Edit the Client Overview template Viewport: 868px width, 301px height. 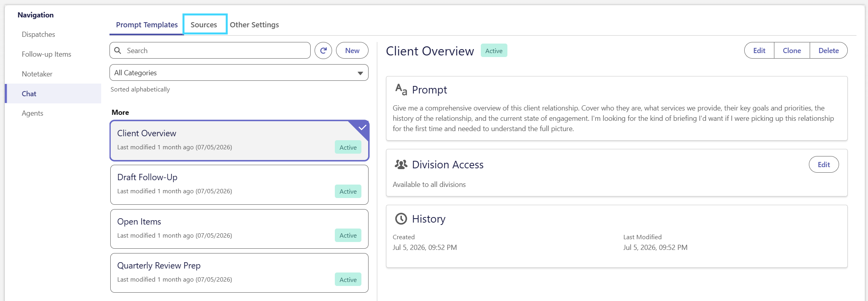[759, 51]
